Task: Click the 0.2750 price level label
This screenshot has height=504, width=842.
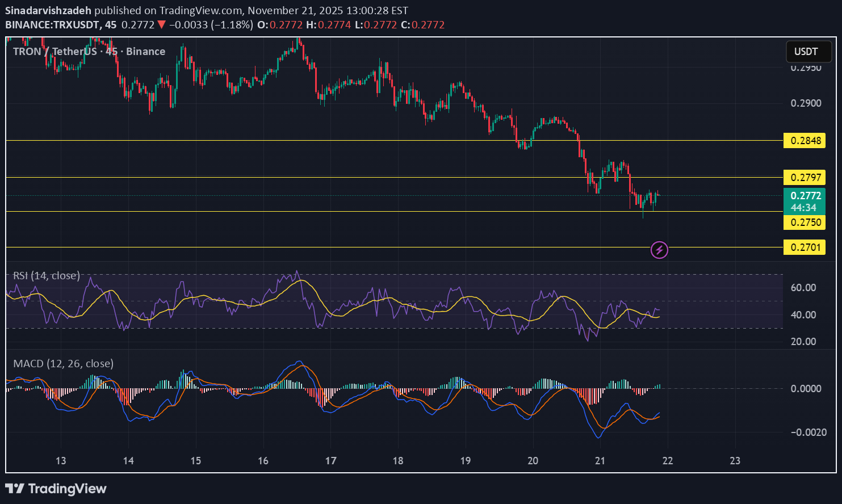Action: (804, 222)
